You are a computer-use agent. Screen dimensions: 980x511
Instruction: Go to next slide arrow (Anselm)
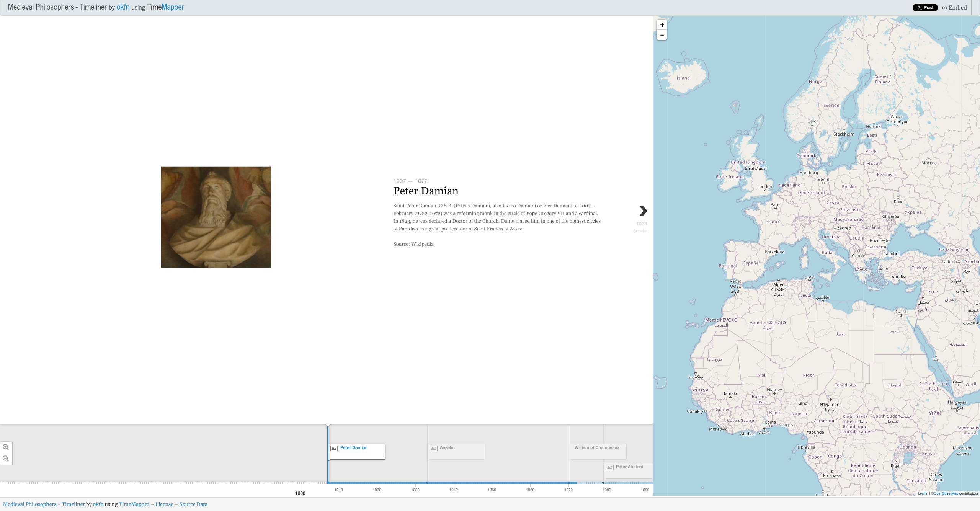click(643, 211)
